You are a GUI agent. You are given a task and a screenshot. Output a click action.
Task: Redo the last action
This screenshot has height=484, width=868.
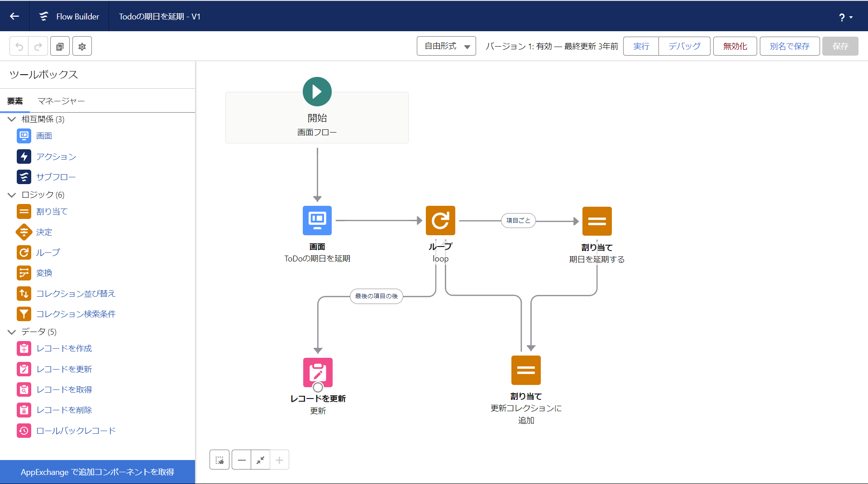pyautogui.click(x=38, y=46)
